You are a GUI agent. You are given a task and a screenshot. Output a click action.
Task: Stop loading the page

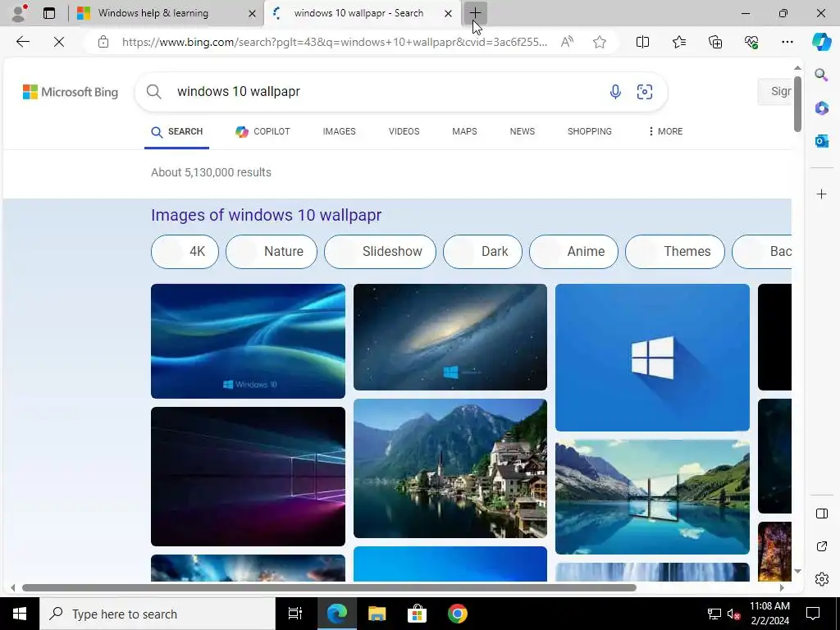59,42
